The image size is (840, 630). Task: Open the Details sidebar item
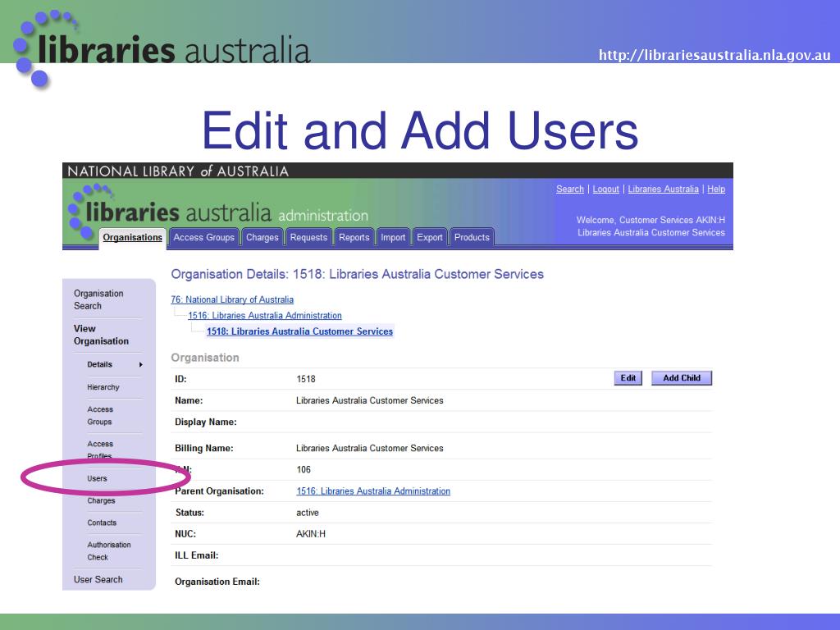(x=99, y=364)
